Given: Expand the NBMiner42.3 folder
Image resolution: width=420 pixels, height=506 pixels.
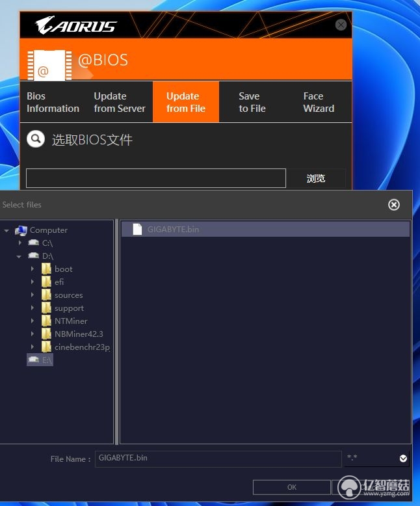Looking at the screenshot, I should [x=33, y=334].
